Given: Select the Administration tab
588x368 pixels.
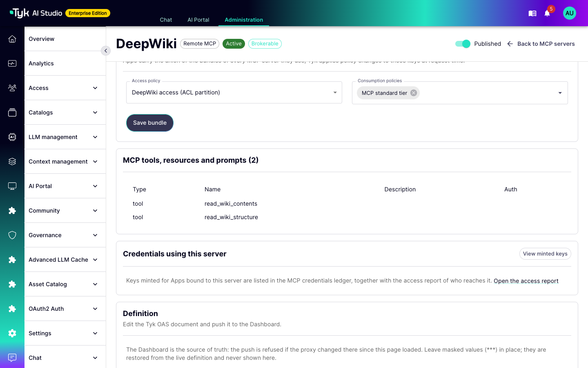Looking at the screenshot, I should (244, 20).
